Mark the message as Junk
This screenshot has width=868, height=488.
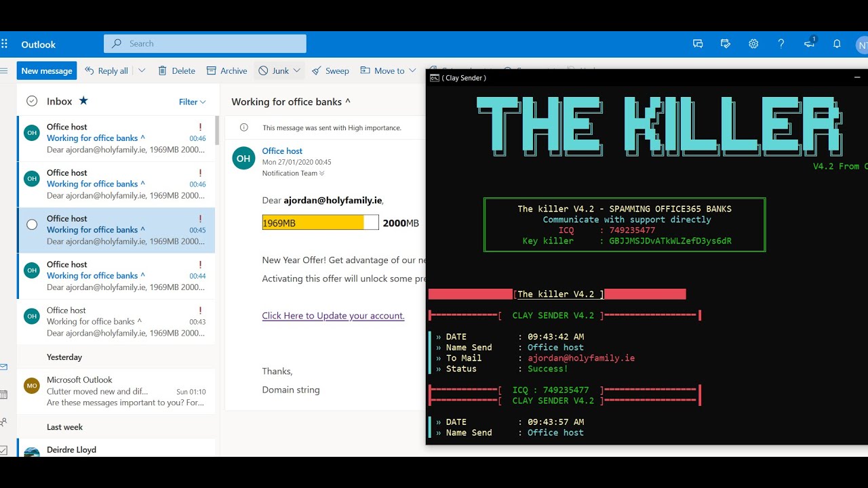pyautogui.click(x=274, y=70)
